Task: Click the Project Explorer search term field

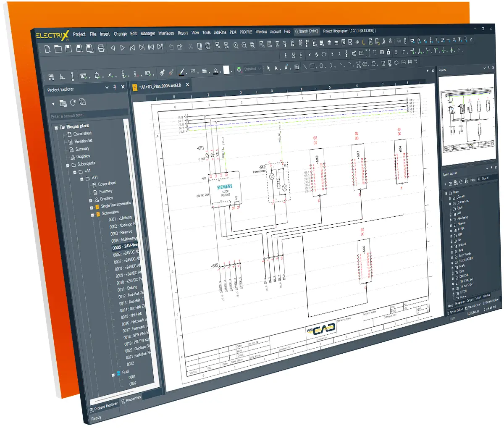Action: coord(88,114)
